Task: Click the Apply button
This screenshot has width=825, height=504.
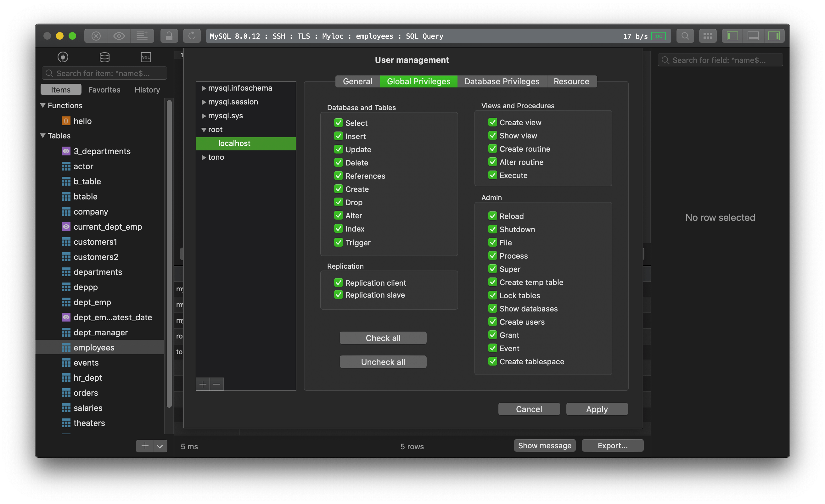Action: click(x=597, y=409)
